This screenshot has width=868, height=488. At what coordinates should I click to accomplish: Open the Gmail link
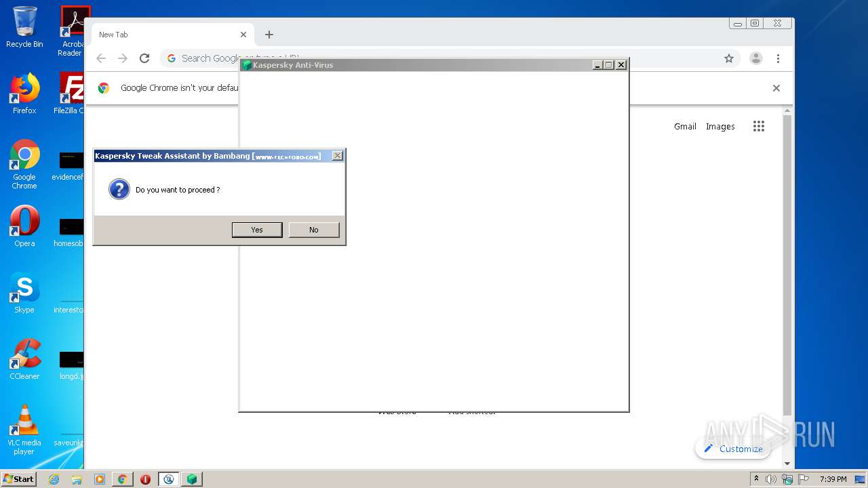[x=685, y=127]
